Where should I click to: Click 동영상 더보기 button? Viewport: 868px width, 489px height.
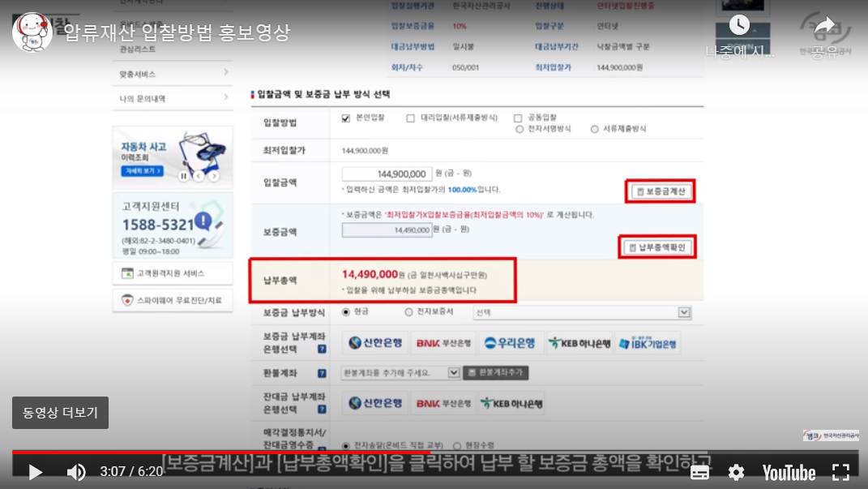coord(60,413)
